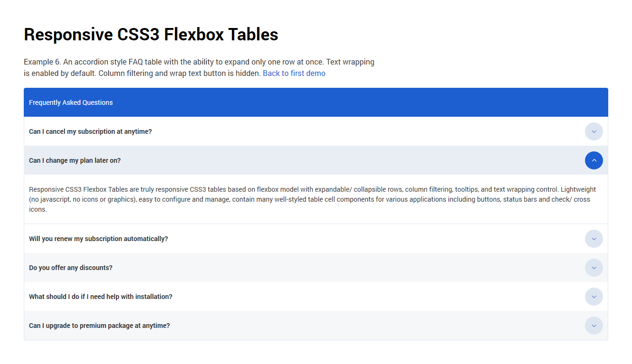Click the 'Frequently Asked Questions' table header

71,103
